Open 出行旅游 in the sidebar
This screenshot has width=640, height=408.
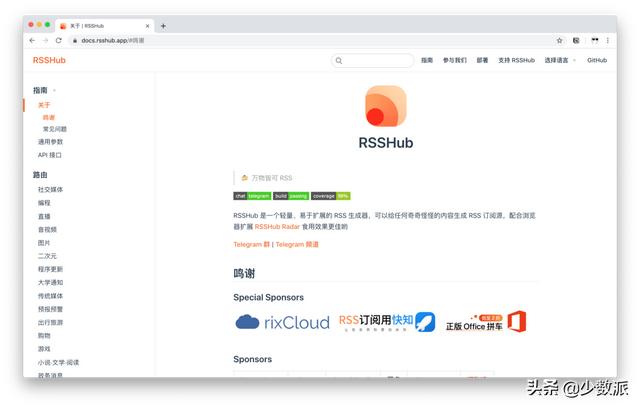[x=50, y=322]
